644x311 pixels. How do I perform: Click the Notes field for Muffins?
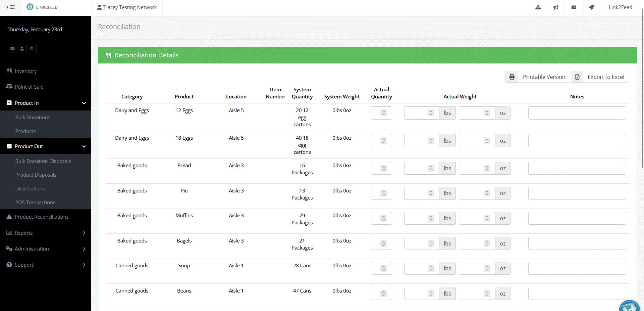pos(577,218)
